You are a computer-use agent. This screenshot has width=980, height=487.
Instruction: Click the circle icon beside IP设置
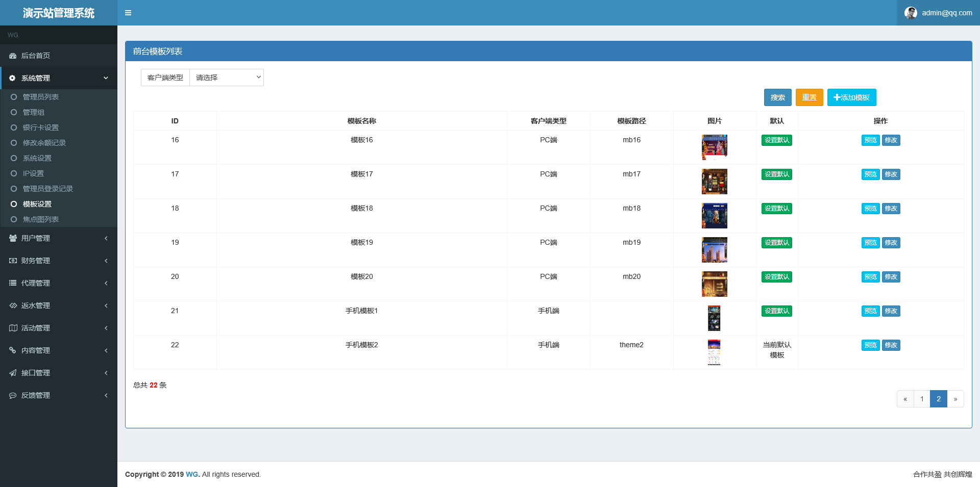14,173
